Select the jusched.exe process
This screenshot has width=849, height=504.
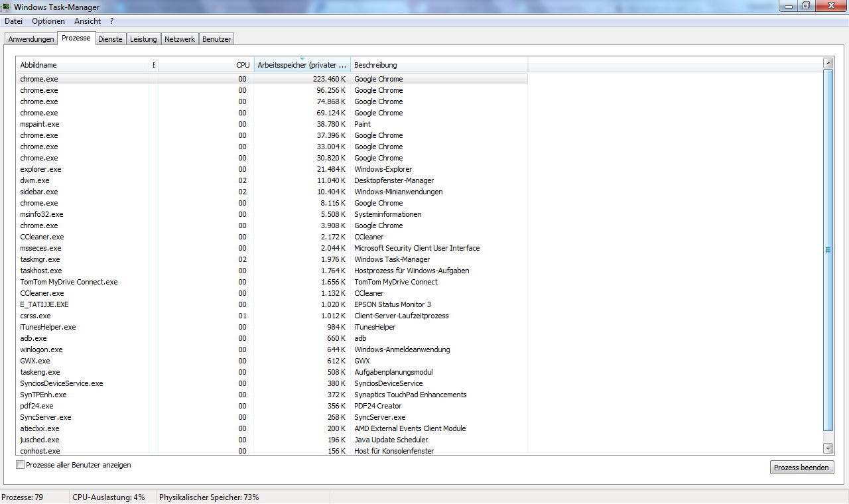[272, 440]
